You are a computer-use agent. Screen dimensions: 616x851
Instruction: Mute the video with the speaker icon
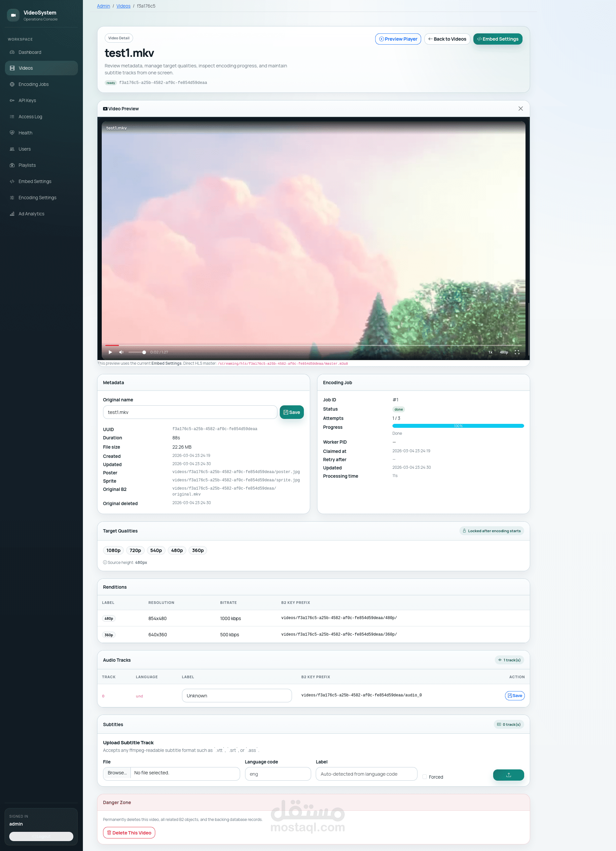[121, 352]
